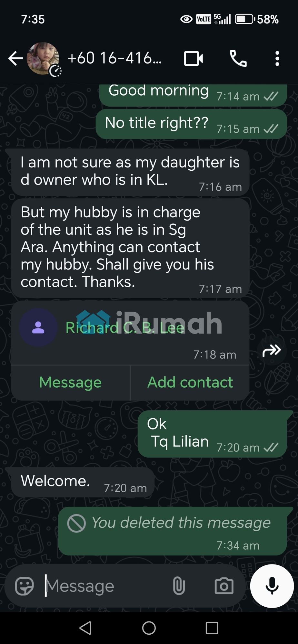Tap Android back navigation triangle

coord(85,628)
